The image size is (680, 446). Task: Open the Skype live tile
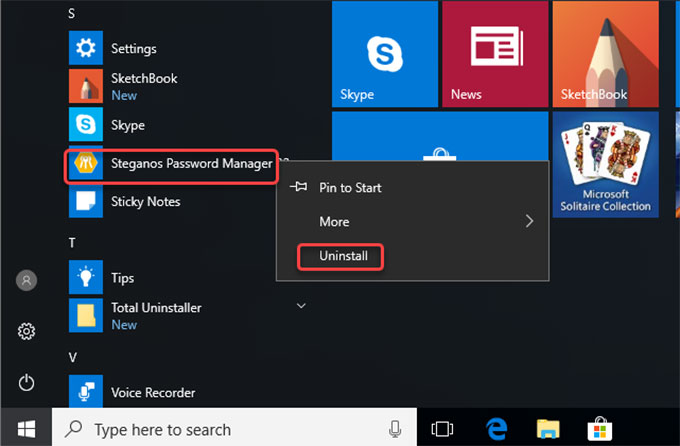pyautogui.click(x=385, y=54)
